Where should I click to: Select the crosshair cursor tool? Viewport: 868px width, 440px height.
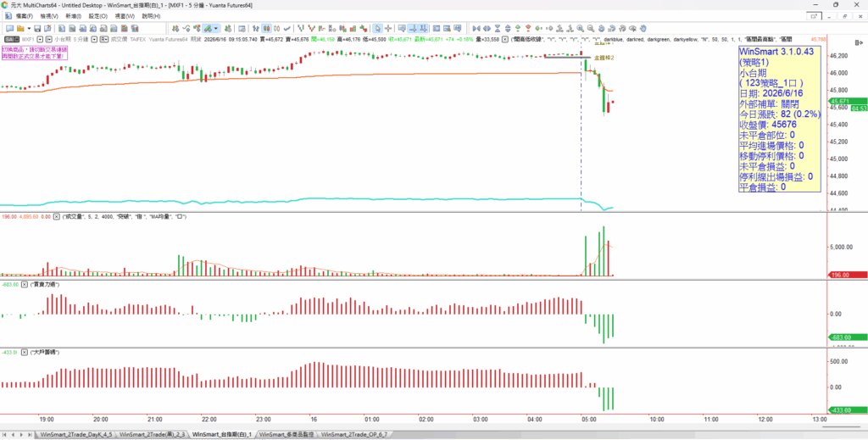[x=388, y=28]
